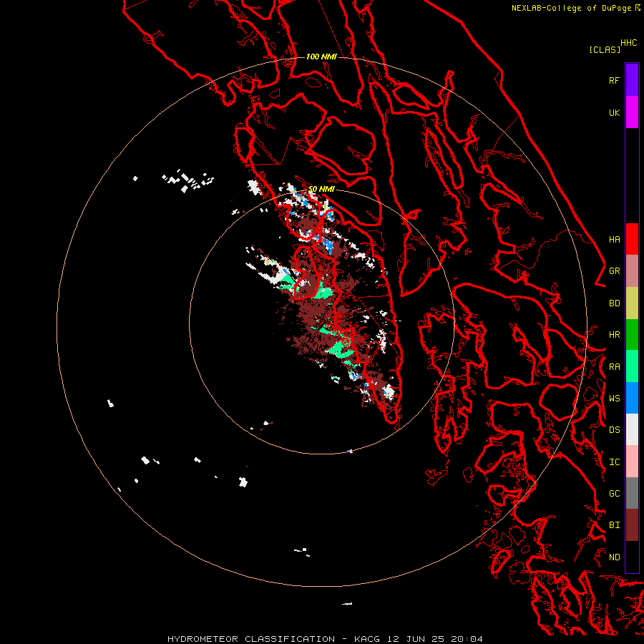Click the 'IC' legend label
The height and width of the screenshot is (644, 644).
tap(614, 462)
